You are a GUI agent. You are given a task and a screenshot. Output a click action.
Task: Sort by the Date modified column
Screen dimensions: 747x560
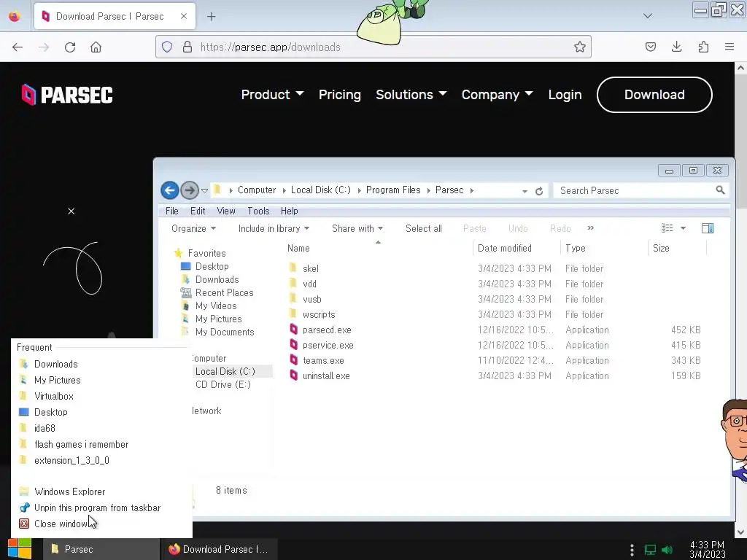[x=505, y=248]
